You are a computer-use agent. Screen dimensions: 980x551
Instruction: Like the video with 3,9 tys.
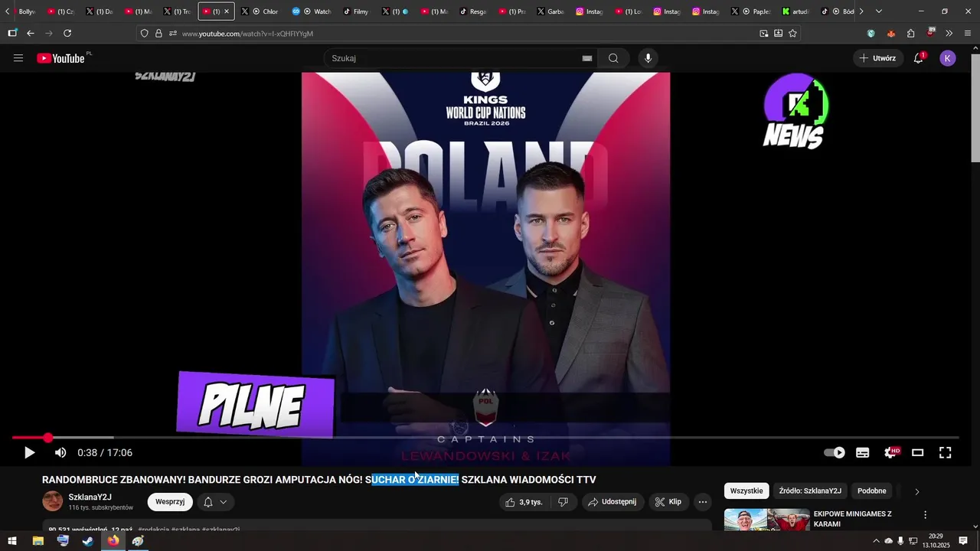[524, 502]
